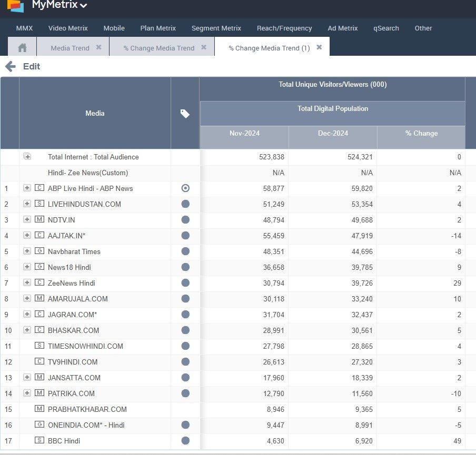Expand the BHASKAR.COM row
476x455 pixels.
click(x=27, y=330)
